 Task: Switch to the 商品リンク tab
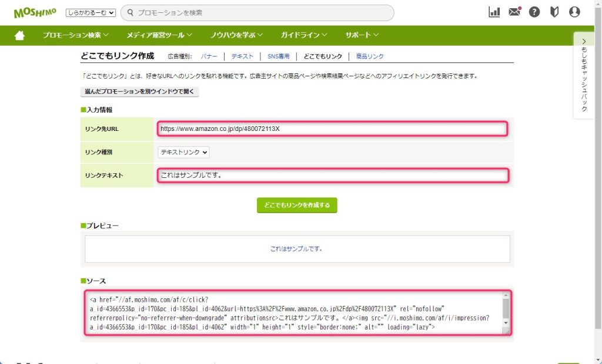(370, 56)
